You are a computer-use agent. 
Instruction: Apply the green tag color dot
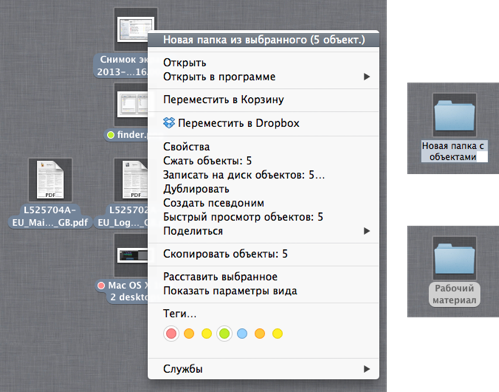[224, 333]
